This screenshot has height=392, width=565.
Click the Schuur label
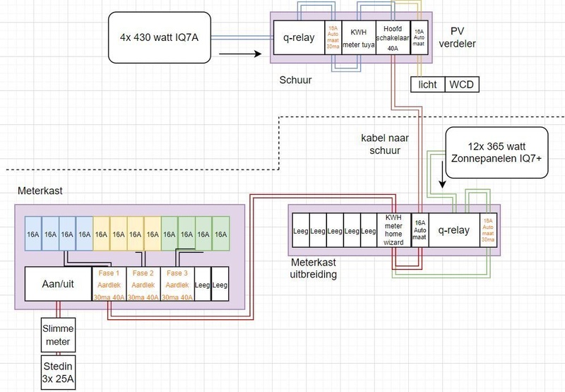coord(295,80)
